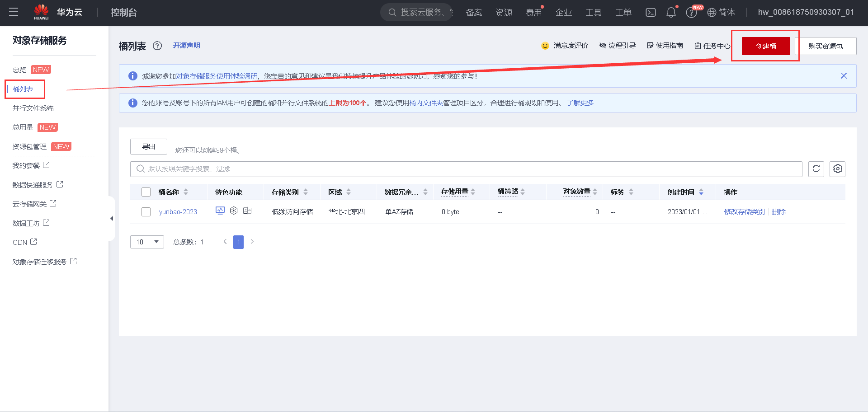Select the header checkbox to select all buckets
This screenshot has width=868, height=412.
[x=146, y=192]
